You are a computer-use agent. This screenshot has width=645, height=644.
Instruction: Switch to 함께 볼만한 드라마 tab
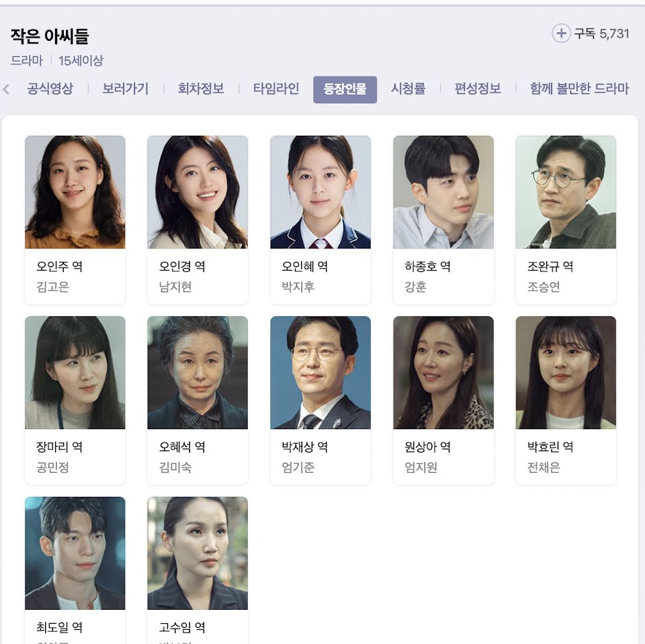(579, 89)
